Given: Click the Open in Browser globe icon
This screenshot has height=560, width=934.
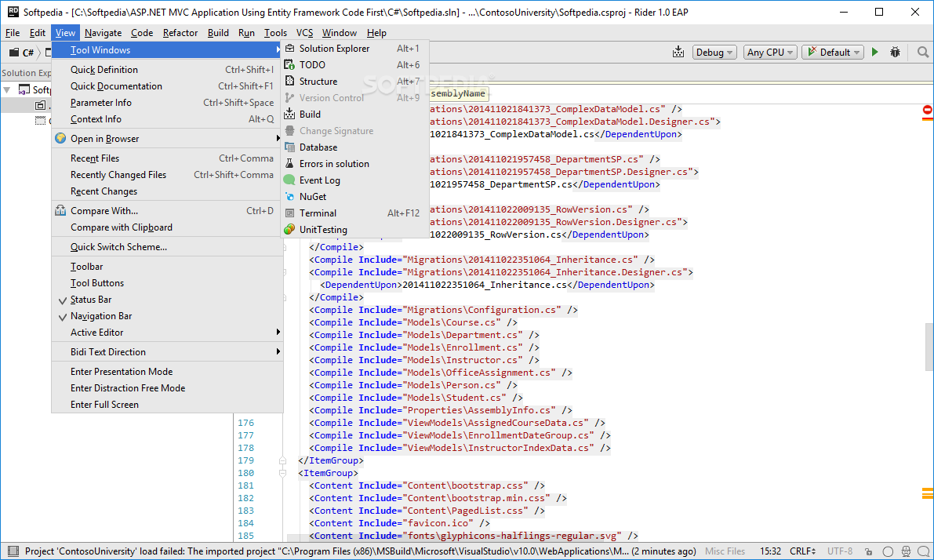Looking at the screenshot, I should [60, 138].
